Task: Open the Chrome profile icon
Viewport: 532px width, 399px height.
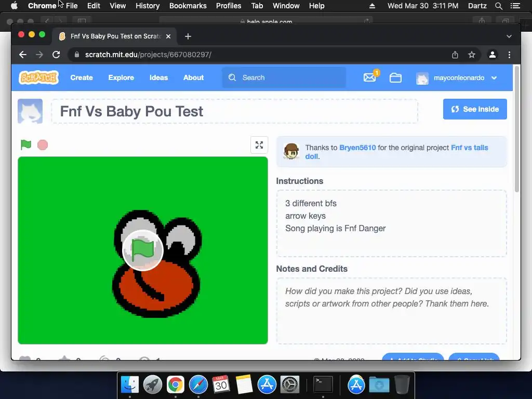Action: pos(493,55)
